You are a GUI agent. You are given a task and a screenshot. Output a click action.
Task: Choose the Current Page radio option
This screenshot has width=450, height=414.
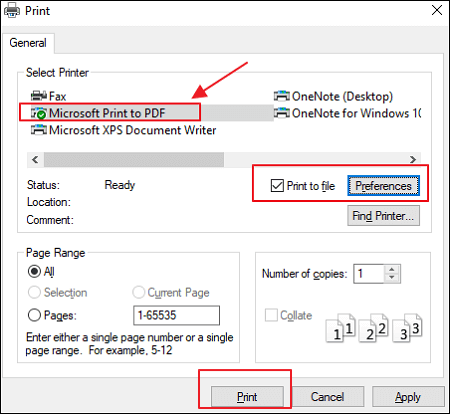[x=138, y=292]
